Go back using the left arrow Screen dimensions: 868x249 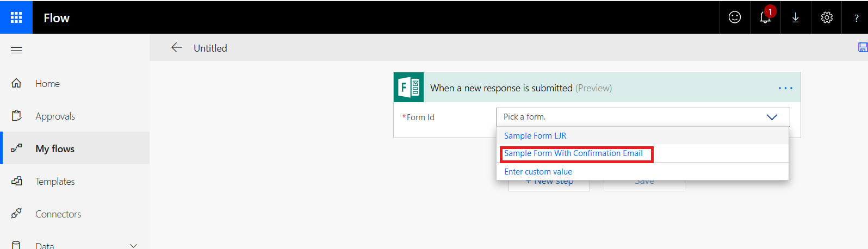tap(176, 48)
